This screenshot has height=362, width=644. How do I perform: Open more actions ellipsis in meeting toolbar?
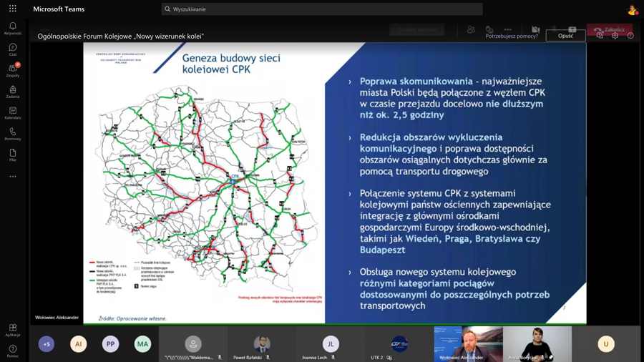coord(507,29)
